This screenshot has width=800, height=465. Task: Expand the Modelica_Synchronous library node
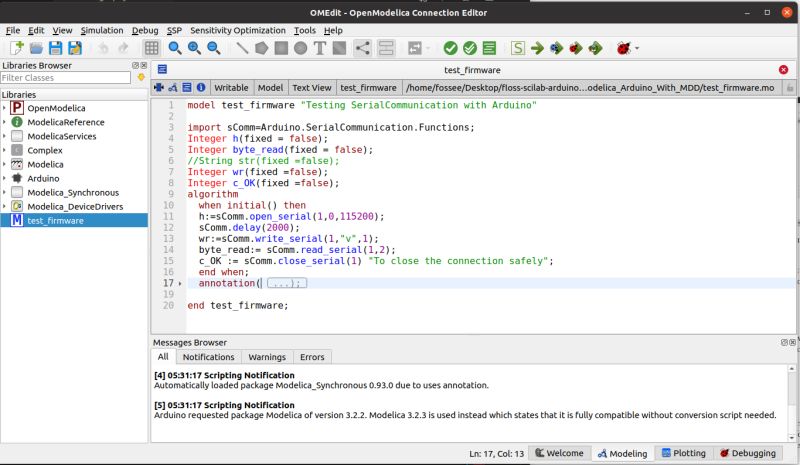pyautogui.click(x=4, y=192)
